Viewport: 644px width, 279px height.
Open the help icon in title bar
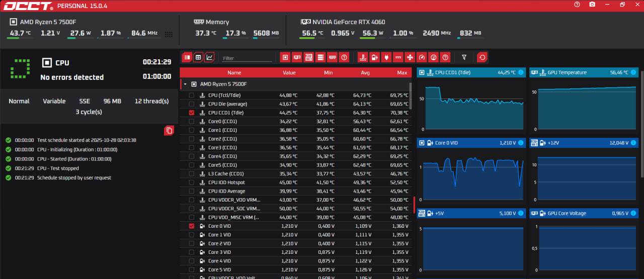[577, 5]
